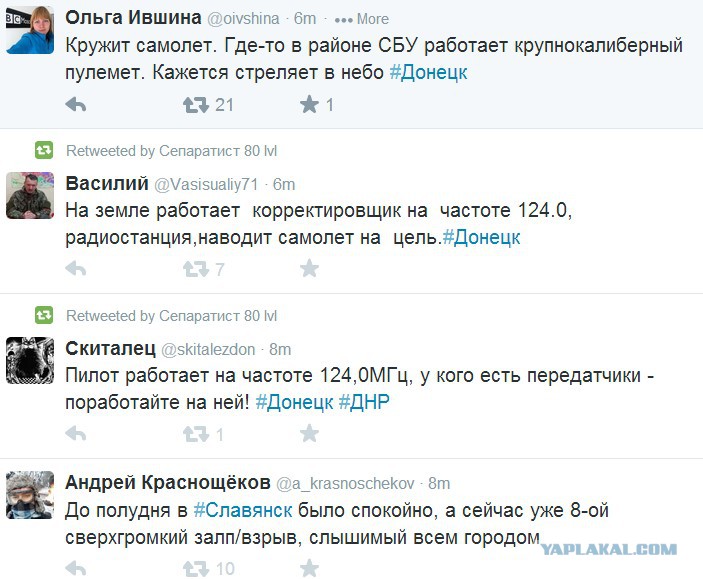Reply to Андрей Краснощёков's tweet
This screenshot has width=703, height=579.
click(76, 568)
